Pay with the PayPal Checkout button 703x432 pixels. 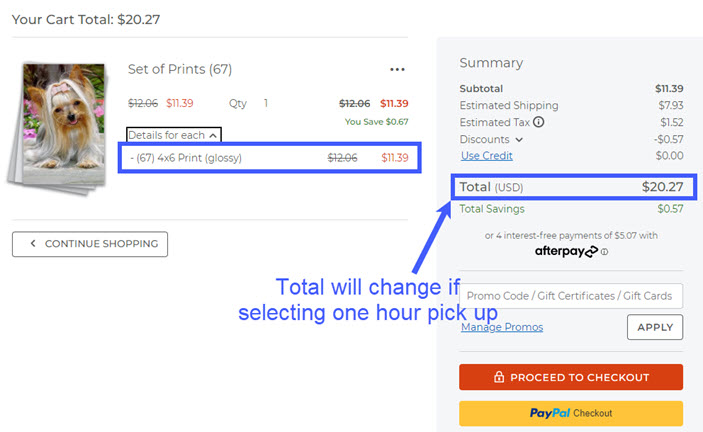pos(570,413)
